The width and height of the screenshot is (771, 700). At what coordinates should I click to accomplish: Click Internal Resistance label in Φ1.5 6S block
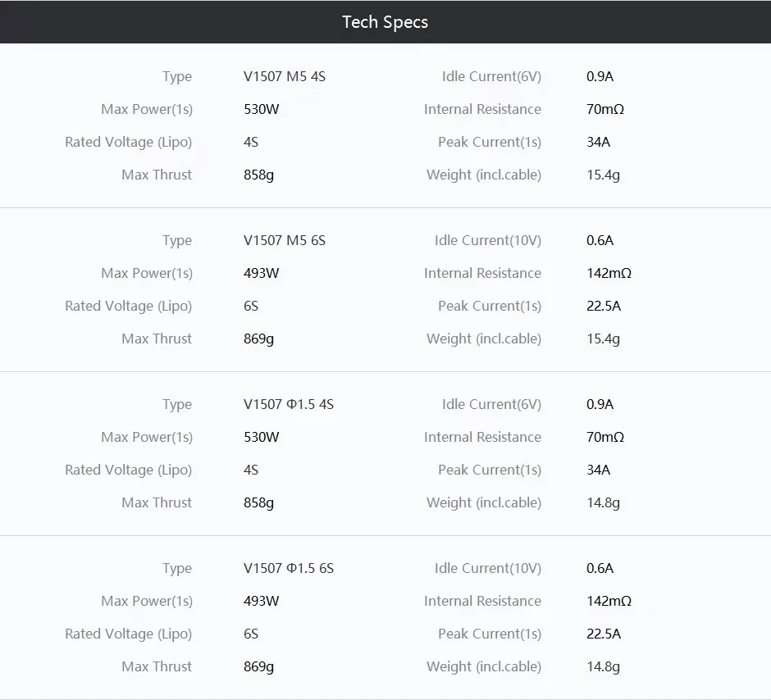click(x=482, y=602)
